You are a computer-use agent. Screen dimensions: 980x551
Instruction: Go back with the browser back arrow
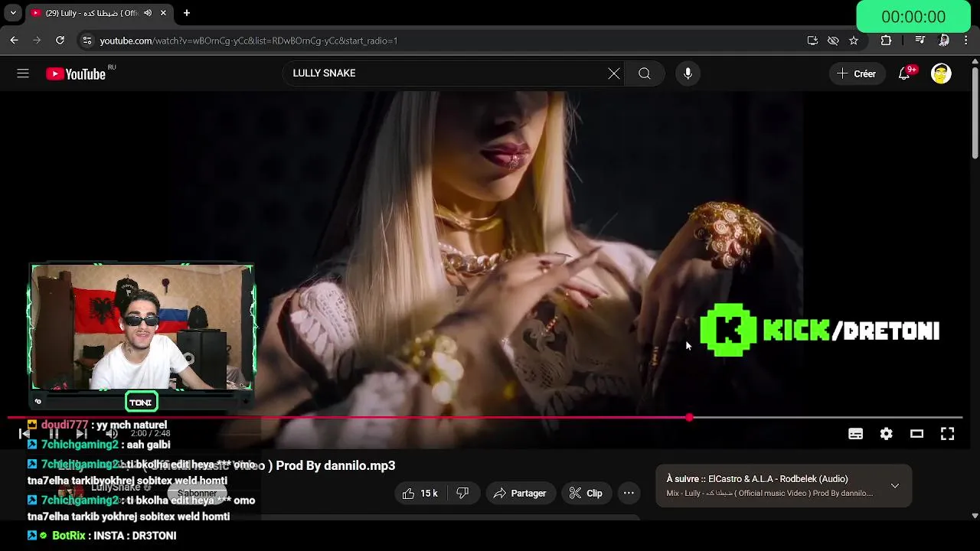pyautogui.click(x=14, y=41)
